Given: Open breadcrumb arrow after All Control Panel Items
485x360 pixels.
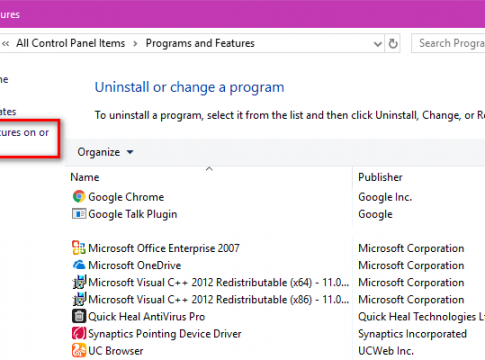Looking at the screenshot, I should [x=135, y=44].
